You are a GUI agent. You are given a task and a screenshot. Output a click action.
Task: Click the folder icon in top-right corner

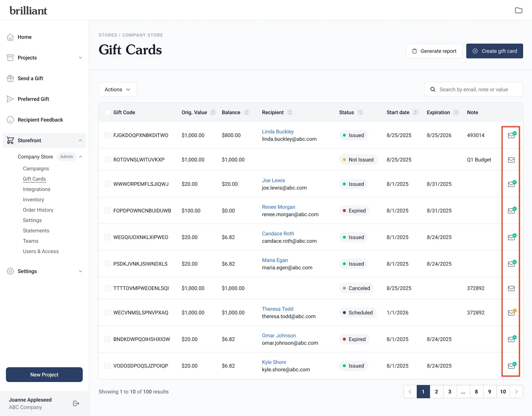point(518,10)
